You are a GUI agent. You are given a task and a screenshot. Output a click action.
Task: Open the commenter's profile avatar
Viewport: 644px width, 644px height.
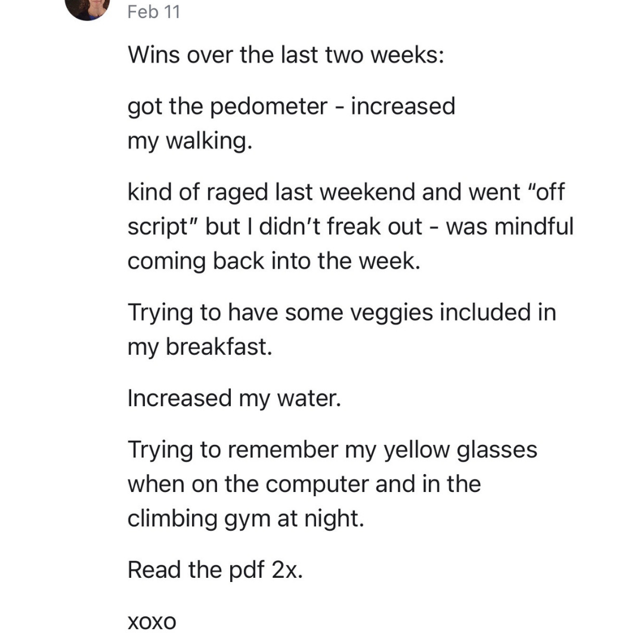point(87,7)
